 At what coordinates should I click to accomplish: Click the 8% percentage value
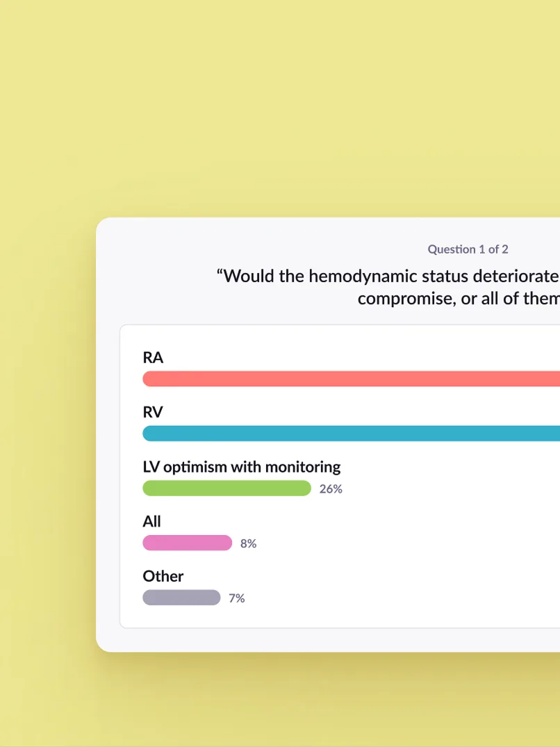click(x=249, y=544)
